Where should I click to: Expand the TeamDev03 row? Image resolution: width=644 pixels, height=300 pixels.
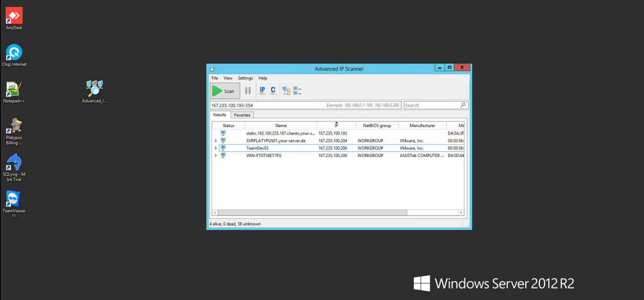(216, 148)
